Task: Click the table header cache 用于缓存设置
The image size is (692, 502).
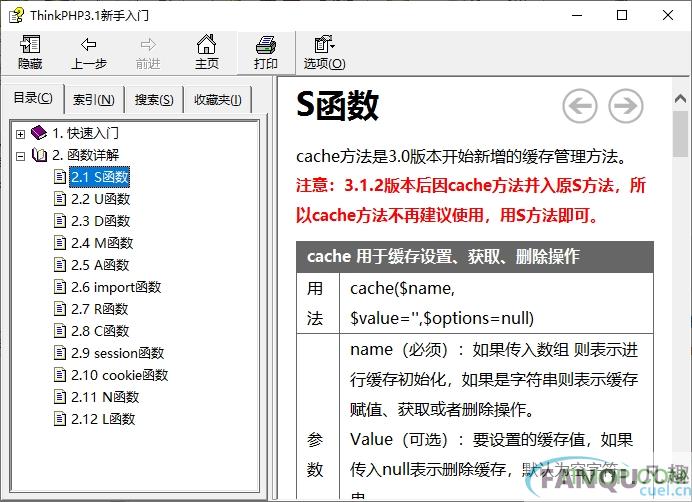Action: pos(475,257)
